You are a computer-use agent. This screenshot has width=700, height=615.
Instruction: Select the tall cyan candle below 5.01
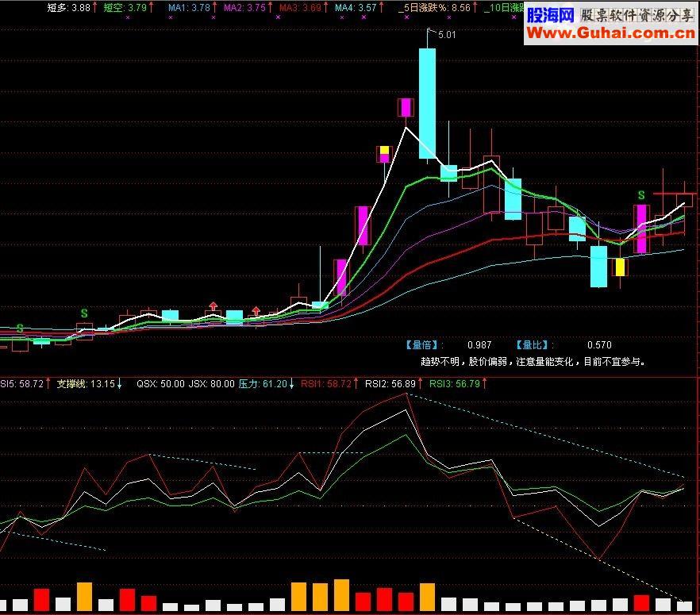(427, 103)
